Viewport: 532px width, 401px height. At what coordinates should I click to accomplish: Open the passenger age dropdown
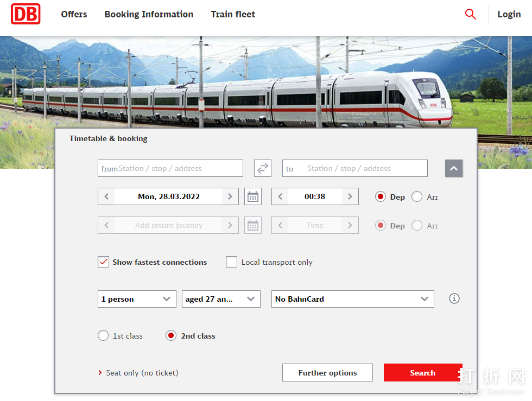pyautogui.click(x=221, y=299)
